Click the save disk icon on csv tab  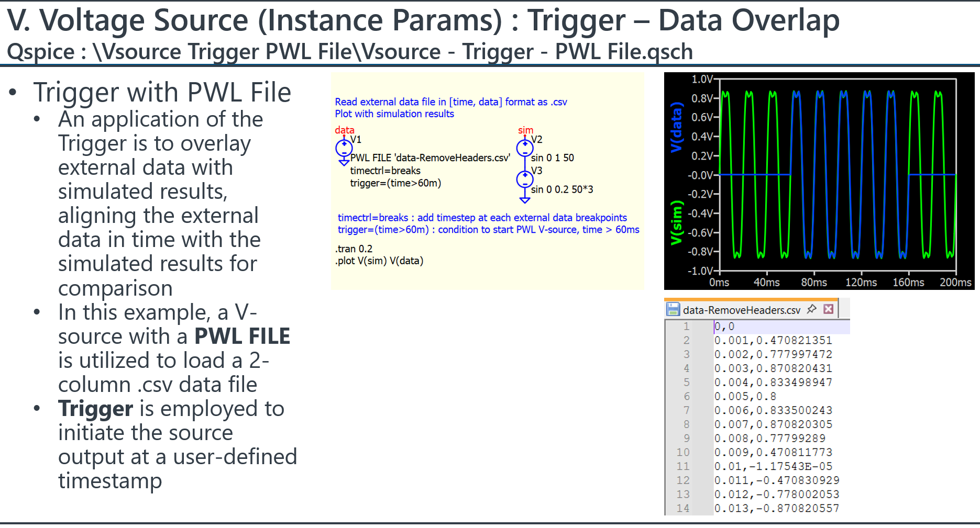pos(673,309)
